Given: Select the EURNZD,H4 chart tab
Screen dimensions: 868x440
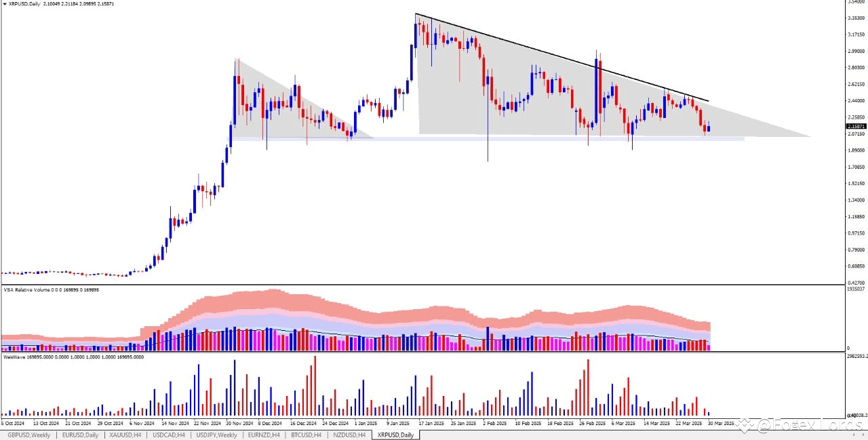Looking at the screenshot, I should [x=263, y=435].
